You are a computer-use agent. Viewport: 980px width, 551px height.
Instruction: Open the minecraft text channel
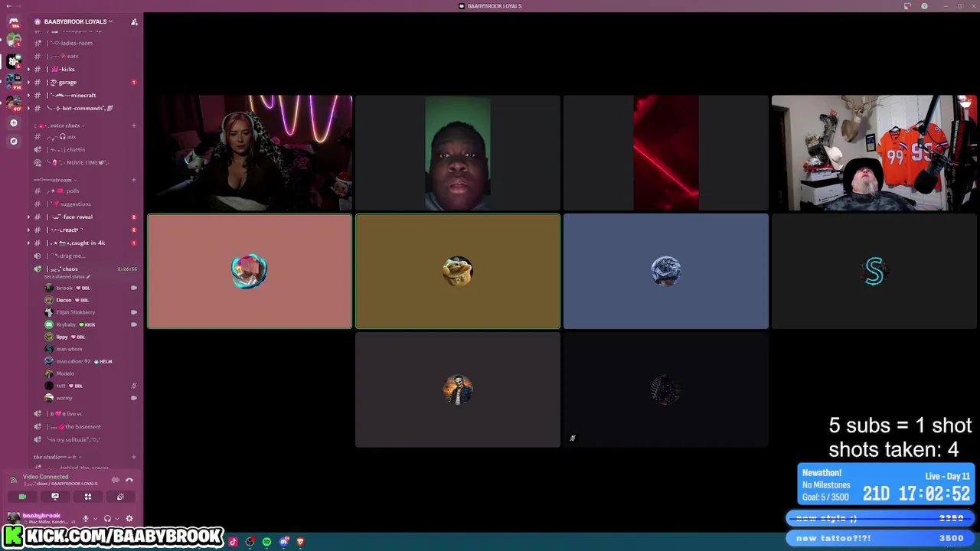[x=84, y=95]
